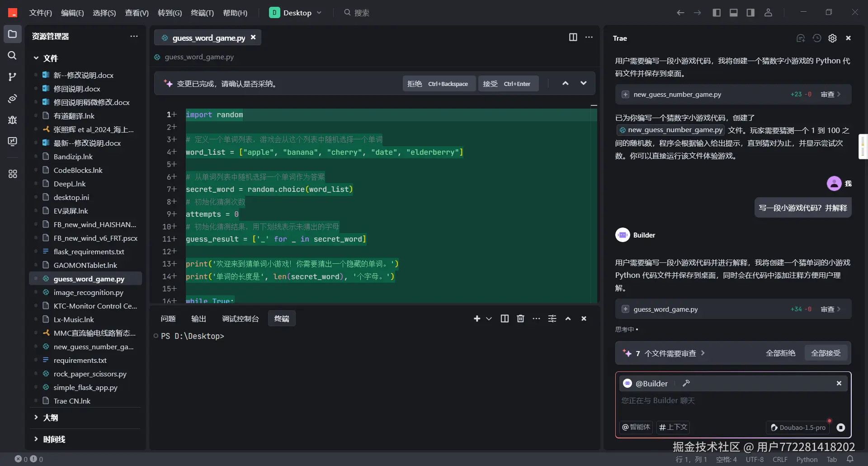
Task: Open the 文件(F) menu
Action: coord(41,13)
